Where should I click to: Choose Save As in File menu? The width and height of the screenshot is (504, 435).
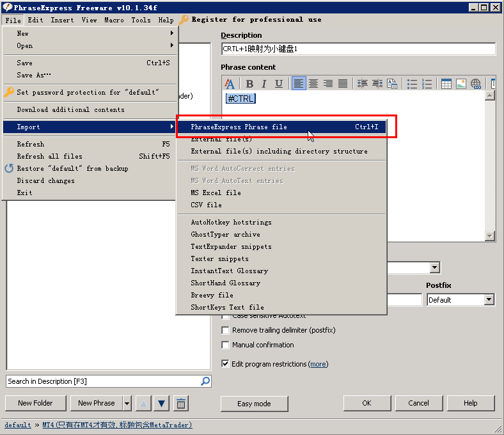[90, 75]
